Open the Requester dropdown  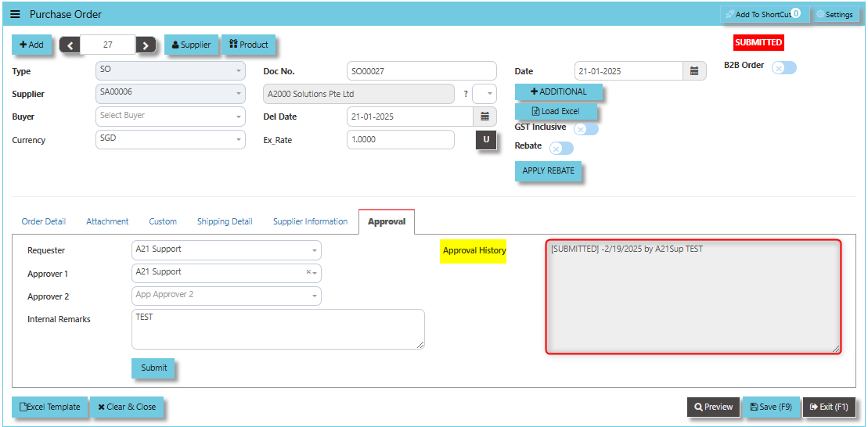click(226, 250)
